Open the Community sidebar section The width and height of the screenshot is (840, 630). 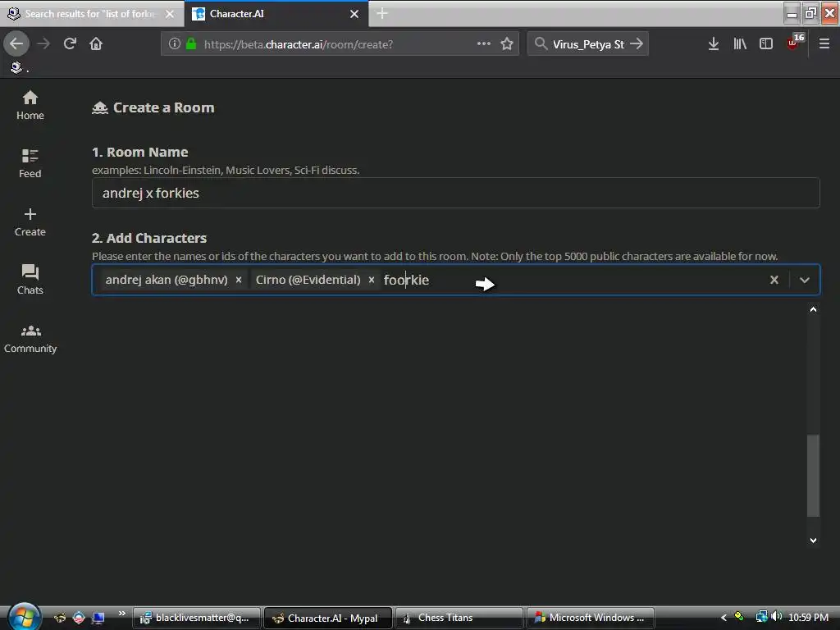tap(30, 339)
